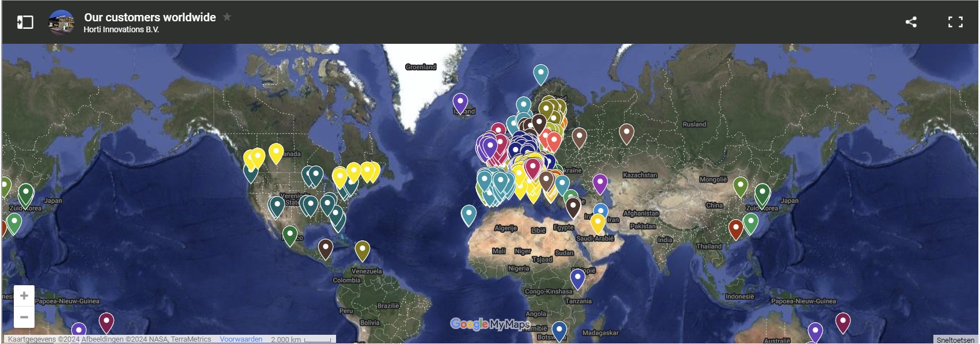980x344 pixels.
Task: Open the Voorwaarden terms link
Action: (x=241, y=339)
